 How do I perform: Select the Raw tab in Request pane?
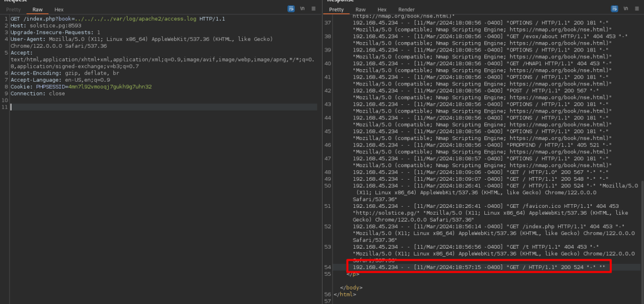tap(38, 10)
